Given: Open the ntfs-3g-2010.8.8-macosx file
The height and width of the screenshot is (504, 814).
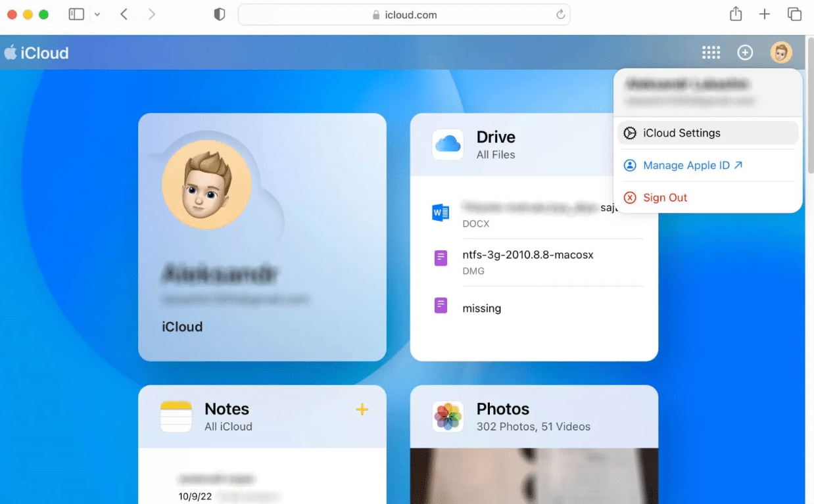Looking at the screenshot, I should pyautogui.click(x=527, y=255).
